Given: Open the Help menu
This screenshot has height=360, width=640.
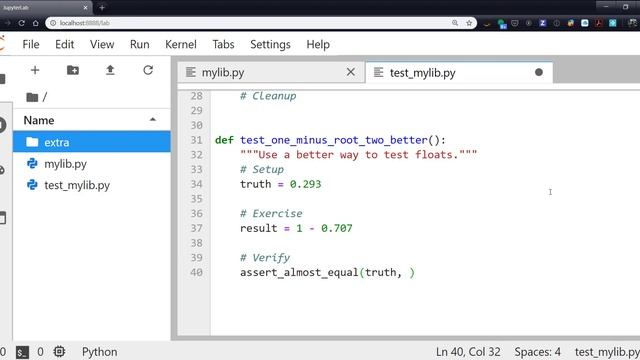Looking at the screenshot, I should [x=318, y=44].
